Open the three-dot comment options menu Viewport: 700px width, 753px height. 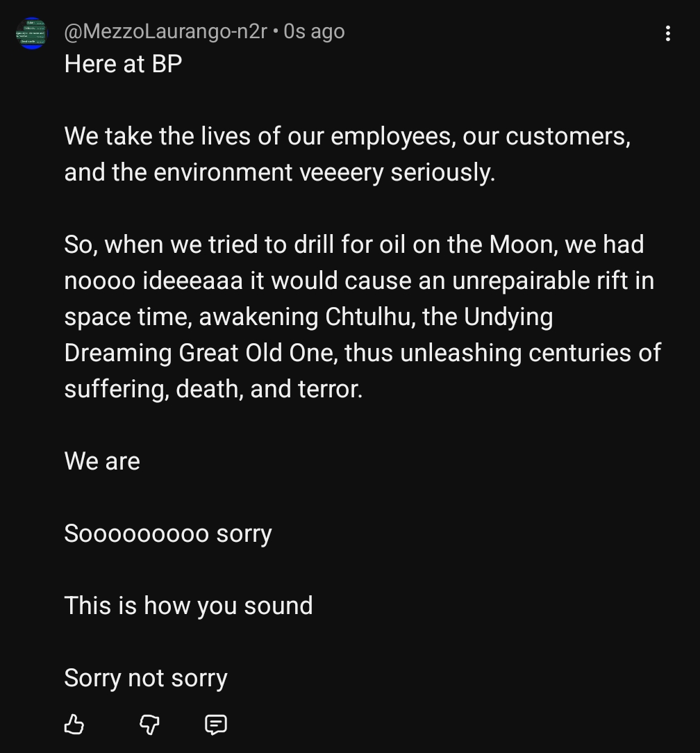667,33
